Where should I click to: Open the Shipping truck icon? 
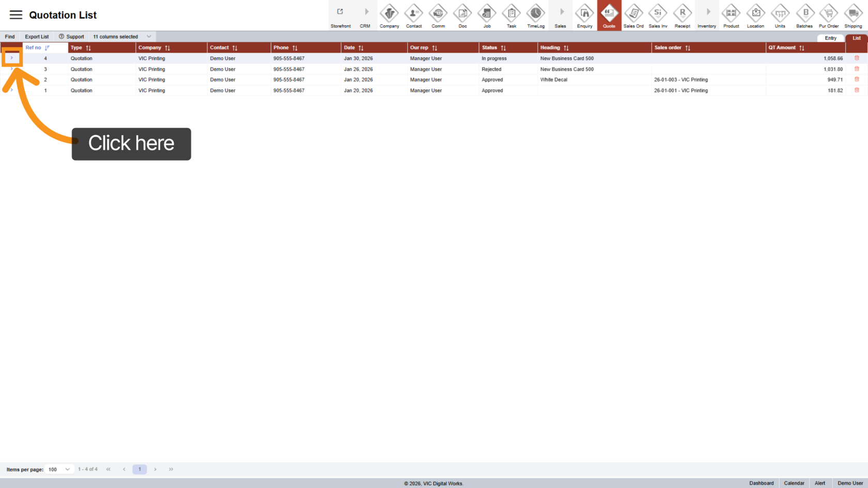click(x=853, y=15)
